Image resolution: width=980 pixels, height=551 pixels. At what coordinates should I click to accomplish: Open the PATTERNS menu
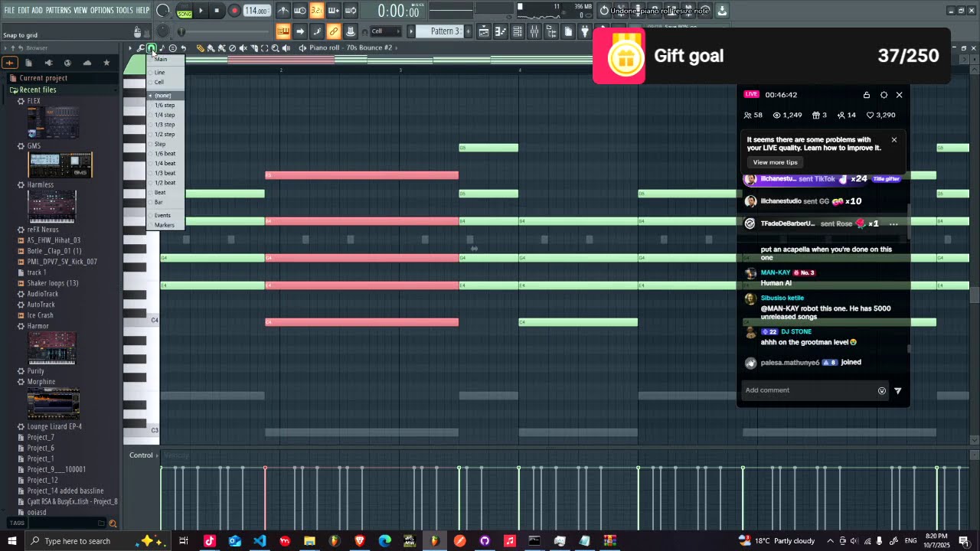(x=58, y=10)
